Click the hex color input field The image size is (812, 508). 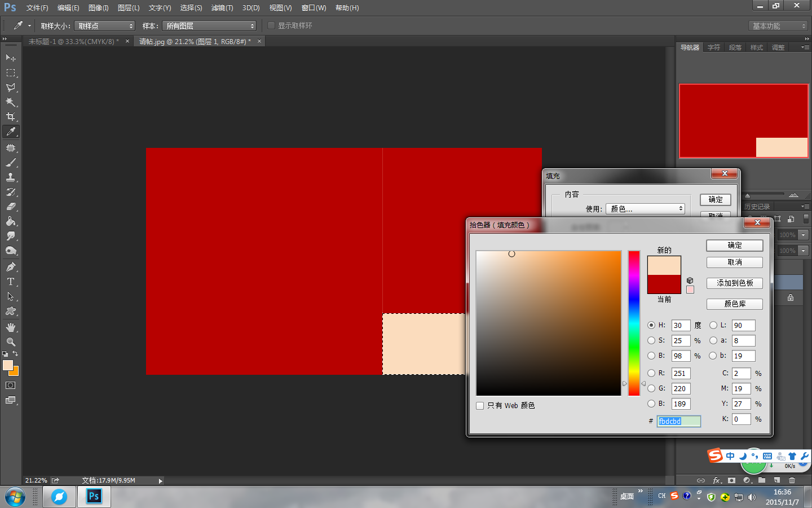[x=679, y=421]
